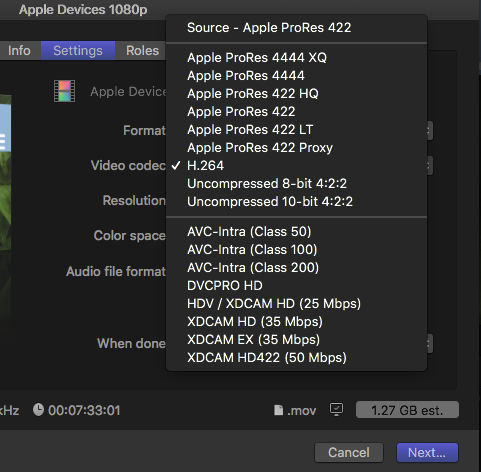Choose Apple ProRes 422 LT

click(296, 130)
